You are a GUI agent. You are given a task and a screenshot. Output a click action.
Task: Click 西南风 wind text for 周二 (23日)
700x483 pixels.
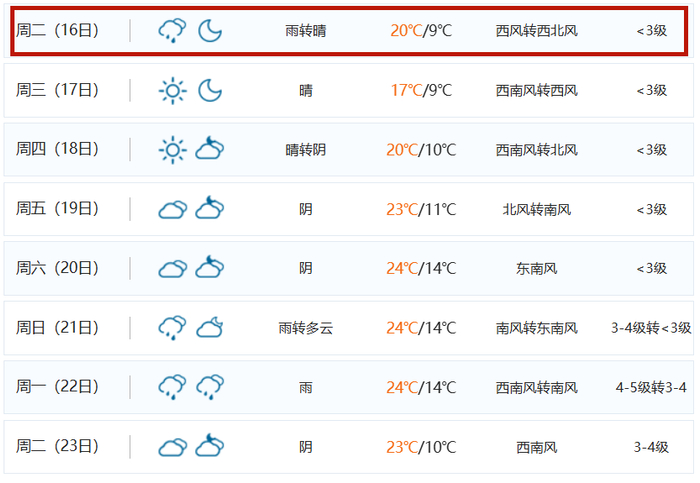tap(536, 446)
